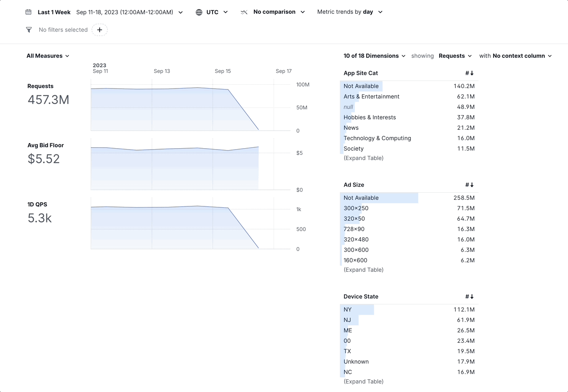Sort App Site Cat using the #↓ icon
This screenshot has height=392, width=568.
469,73
